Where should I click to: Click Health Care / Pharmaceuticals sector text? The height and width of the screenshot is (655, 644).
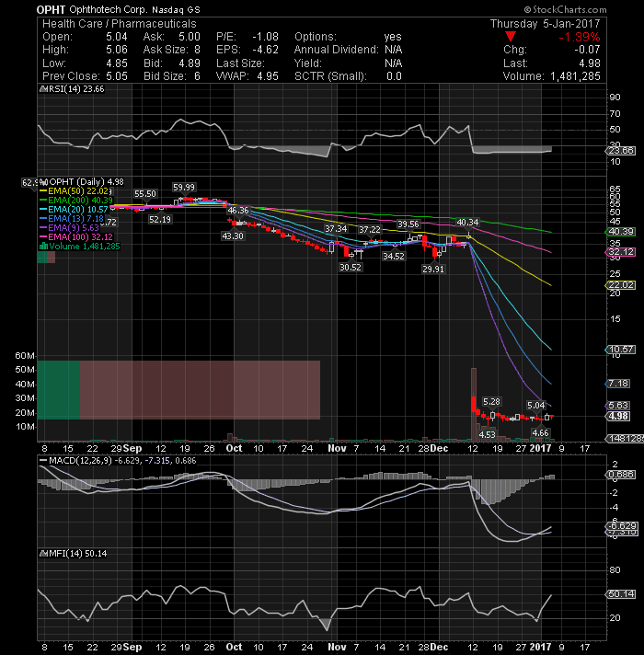pos(119,24)
